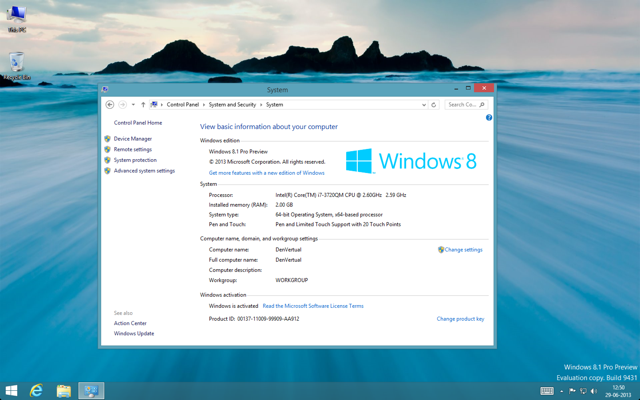Open the This PC desktop icon

click(x=17, y=18)
